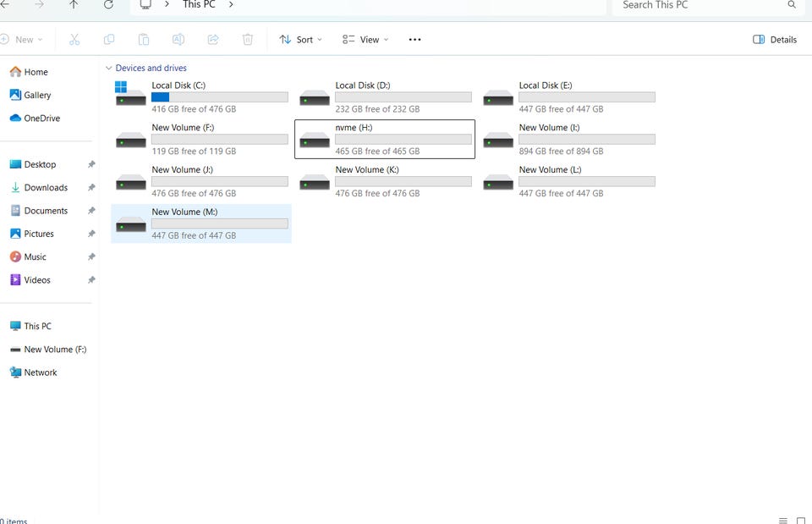
Task: Open the New dropdown
Action: pos(22,40)
